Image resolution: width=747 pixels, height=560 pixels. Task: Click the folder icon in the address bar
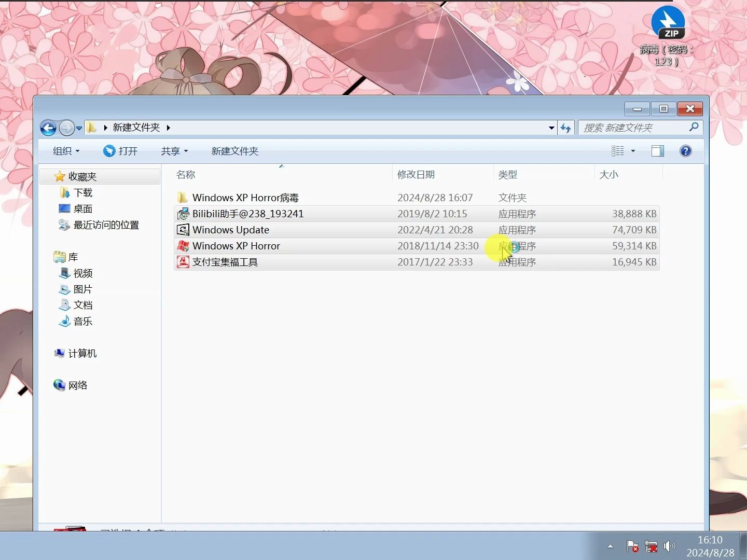[92, 128]
